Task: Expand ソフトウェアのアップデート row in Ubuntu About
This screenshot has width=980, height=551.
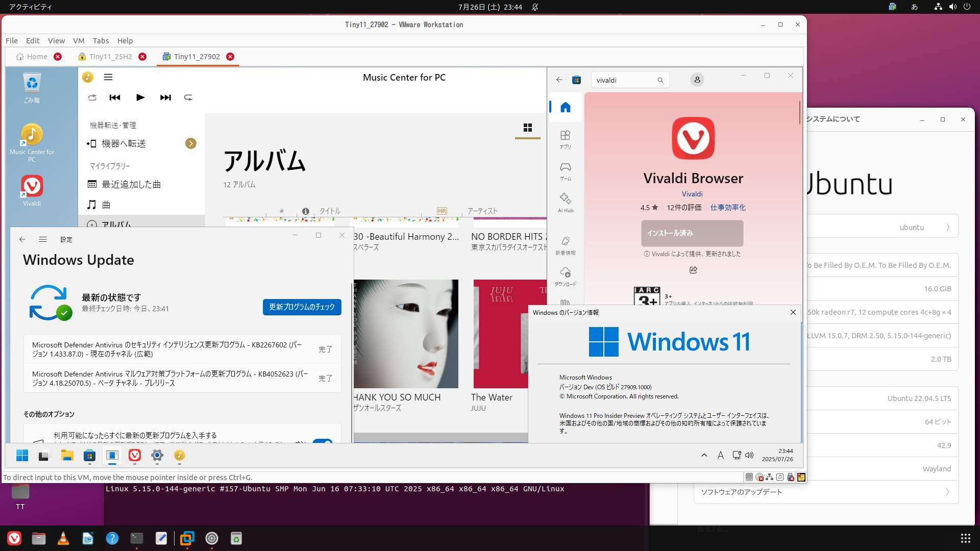Action: (x=826, y=492)
